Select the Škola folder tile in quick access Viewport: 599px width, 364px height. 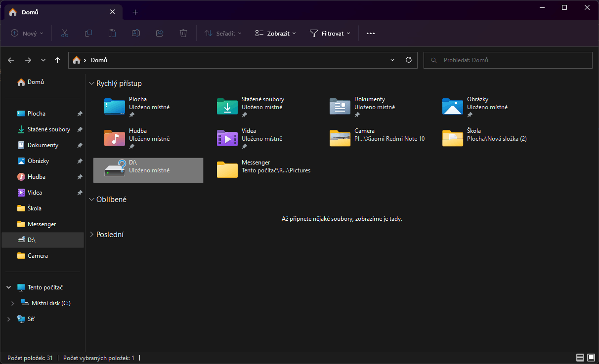pos(486,139)
